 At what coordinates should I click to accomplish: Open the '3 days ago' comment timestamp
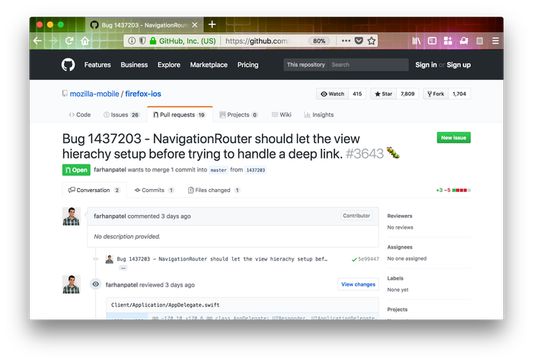176,216
